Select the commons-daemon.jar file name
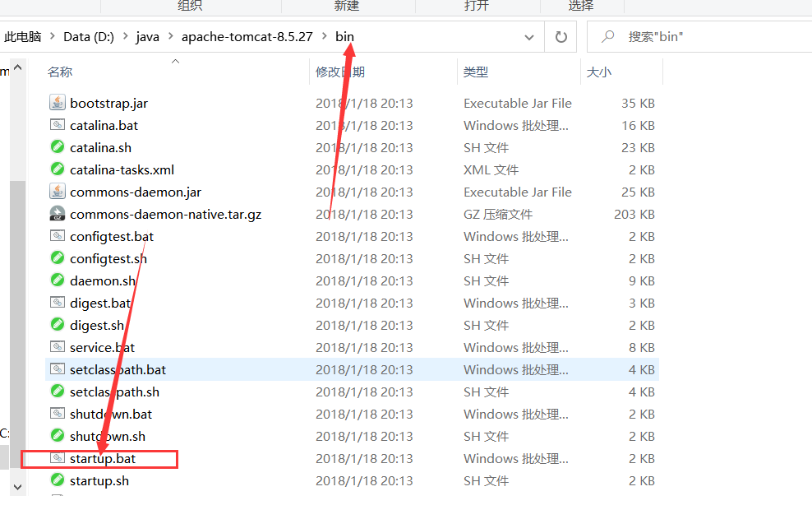812x519 pixels. [x=136, y=192]
